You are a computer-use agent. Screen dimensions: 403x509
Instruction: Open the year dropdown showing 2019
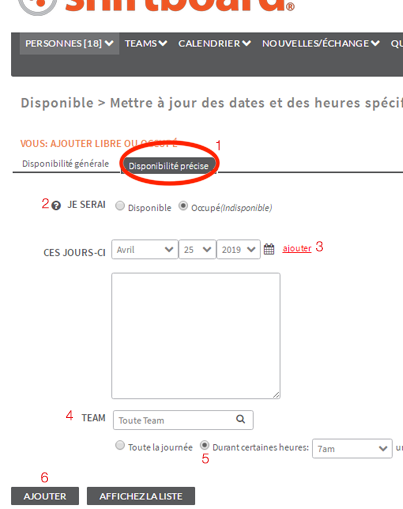click(x=239, y=249)
